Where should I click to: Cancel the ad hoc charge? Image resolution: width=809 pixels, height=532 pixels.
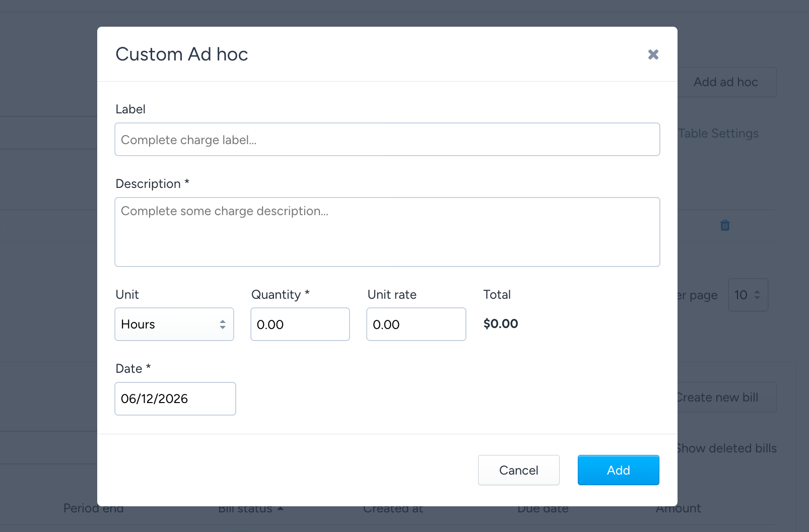518,470
